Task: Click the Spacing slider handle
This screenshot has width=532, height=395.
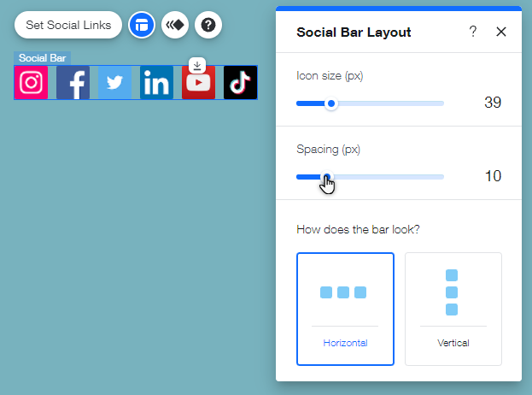Action: pos(327,177)
